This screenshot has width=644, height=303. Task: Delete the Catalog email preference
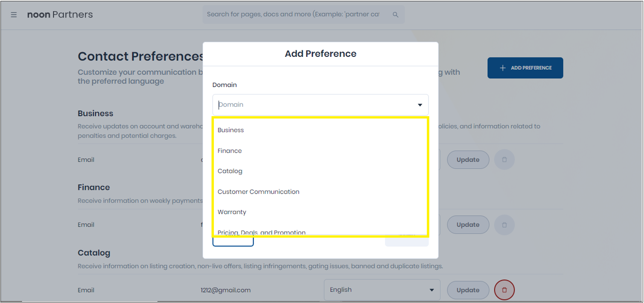(x=504, y=290)
